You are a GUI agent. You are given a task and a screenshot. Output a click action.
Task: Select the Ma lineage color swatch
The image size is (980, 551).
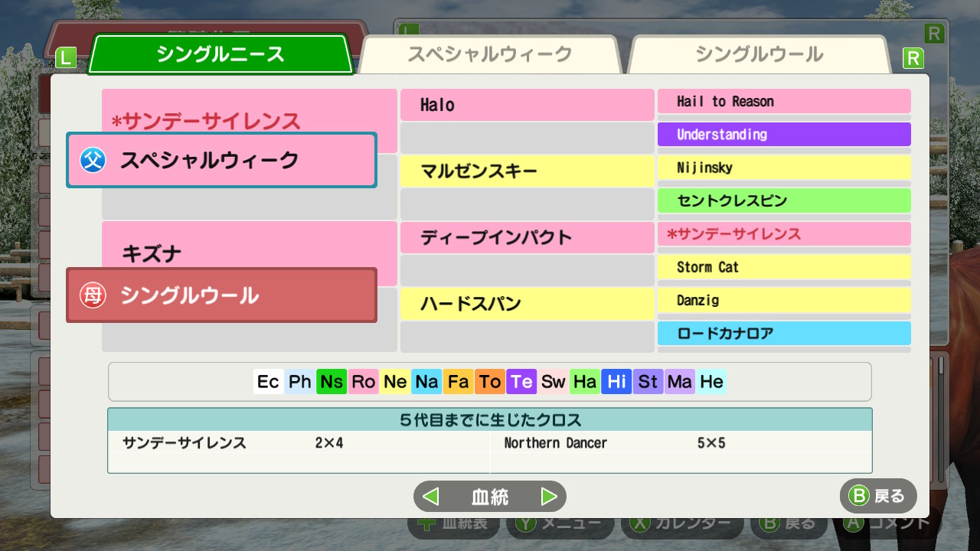tap(680, 382)
